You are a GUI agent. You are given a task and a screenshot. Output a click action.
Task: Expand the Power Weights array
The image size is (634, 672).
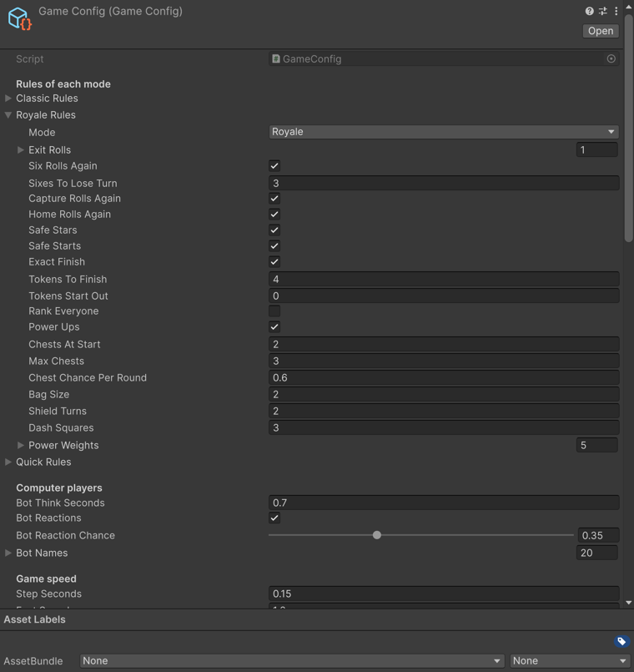21,445
